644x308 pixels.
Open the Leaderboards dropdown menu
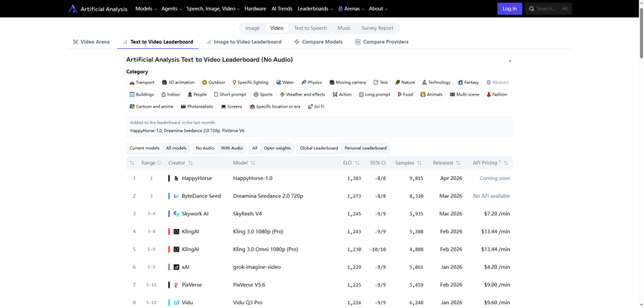coord(314,9)
